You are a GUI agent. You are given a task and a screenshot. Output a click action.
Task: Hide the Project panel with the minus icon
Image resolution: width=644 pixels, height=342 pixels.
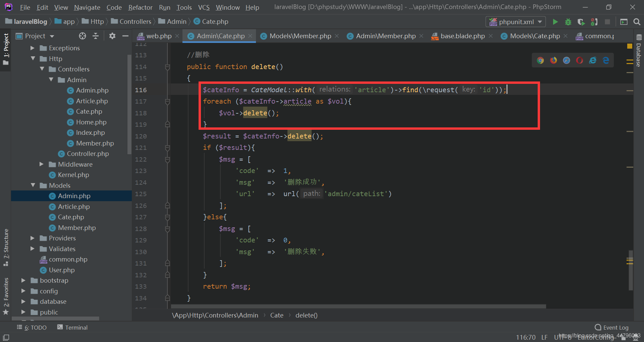coord(125,36)
